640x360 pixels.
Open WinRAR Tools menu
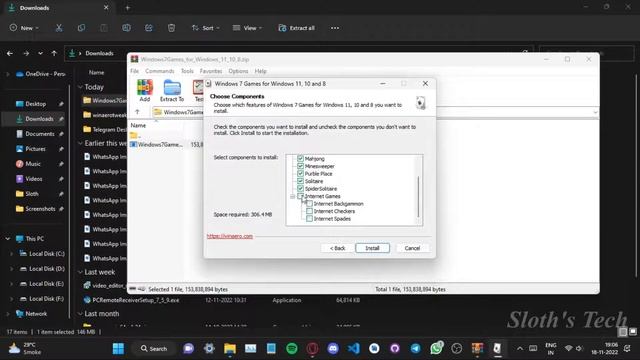[x=187, y=71]
